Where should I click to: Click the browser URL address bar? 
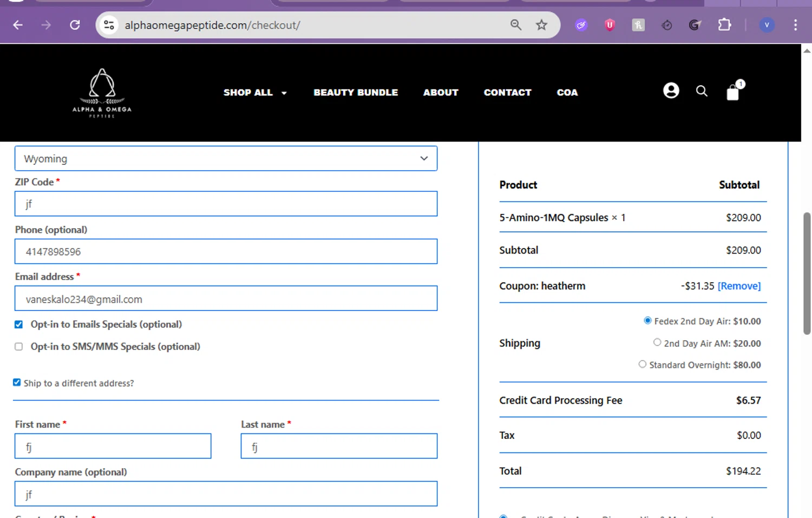point(314,25)
